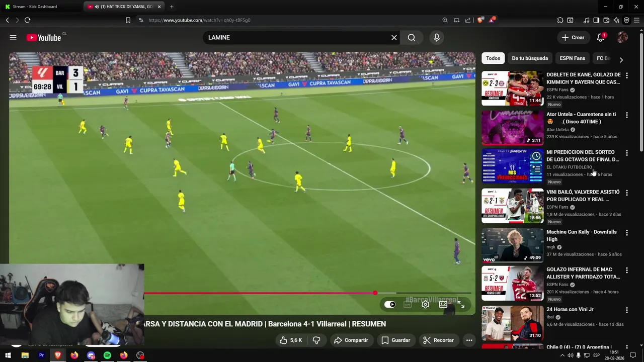Open options menu for Ator Untela video

point(626,115)
